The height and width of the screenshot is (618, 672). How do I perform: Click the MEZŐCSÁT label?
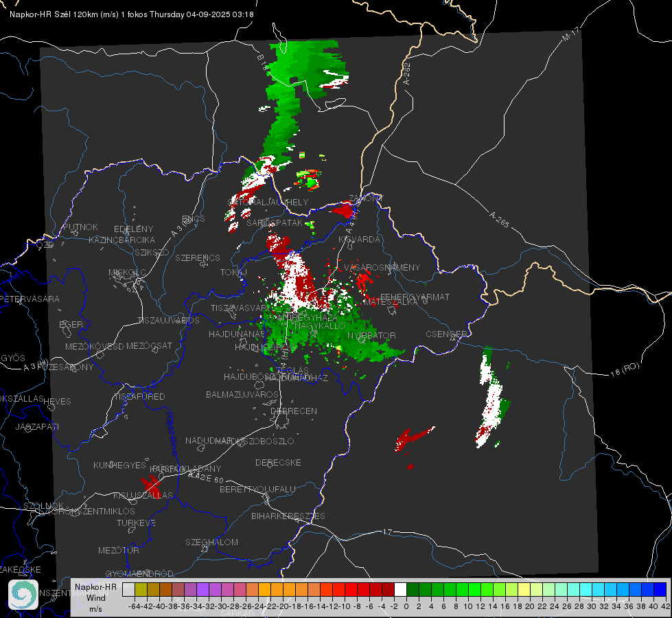(x=149, y=345)
